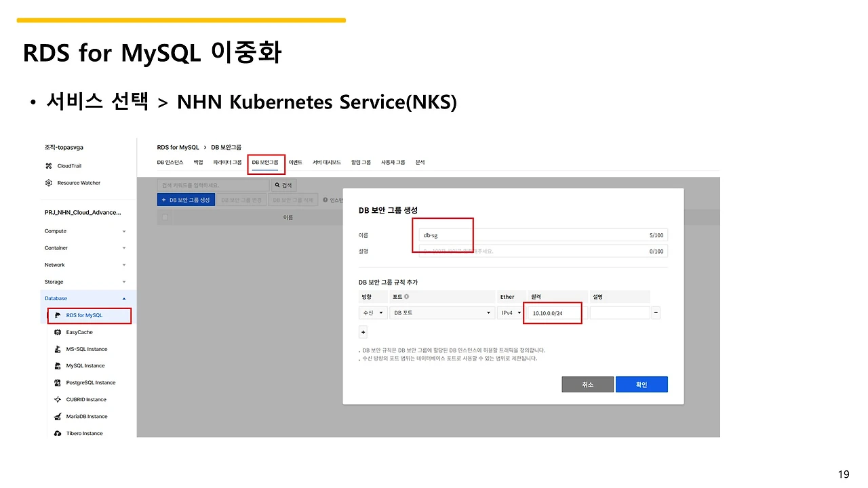
Task: Click the 검색 search button
Action: (284, 185)
